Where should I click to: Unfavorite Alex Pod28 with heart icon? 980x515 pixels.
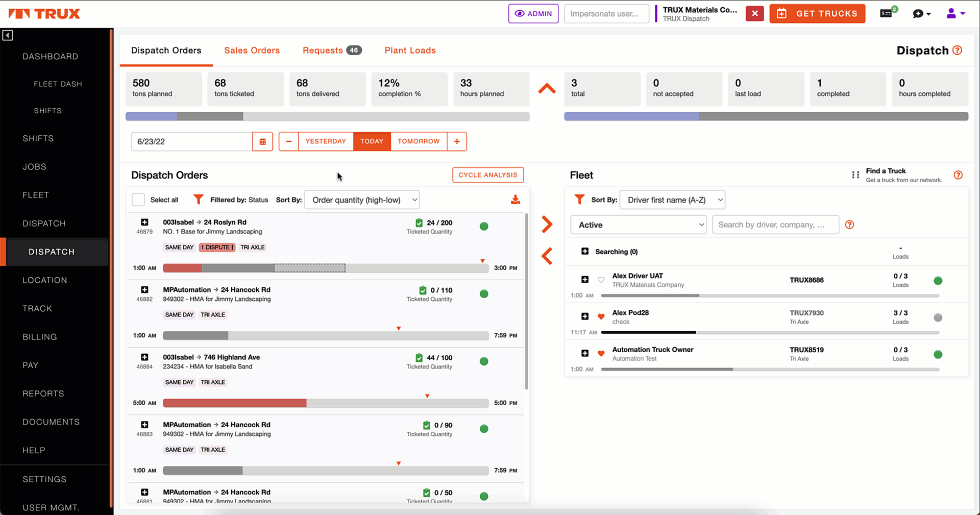(601, 316)
